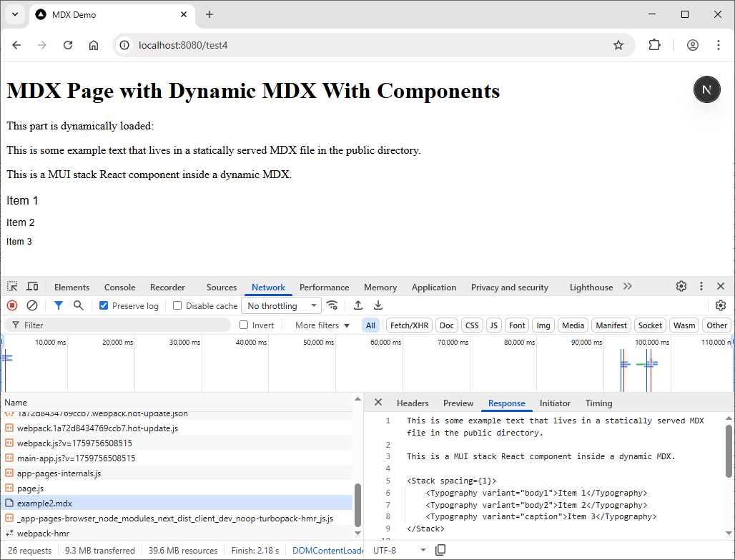This screenshot has height=560, width=735.
Task: Copy the response using the copy icon
Action: point(440,550)
